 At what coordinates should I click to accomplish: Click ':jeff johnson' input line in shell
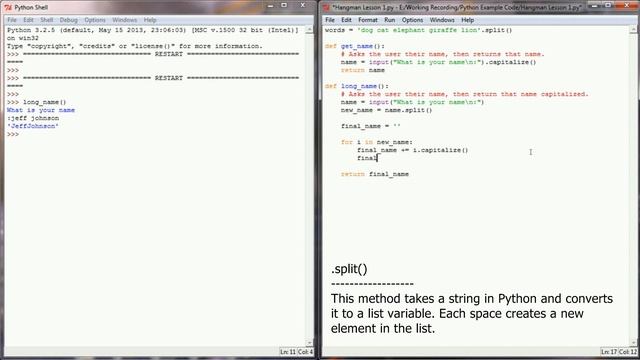[x=33, y=118]
